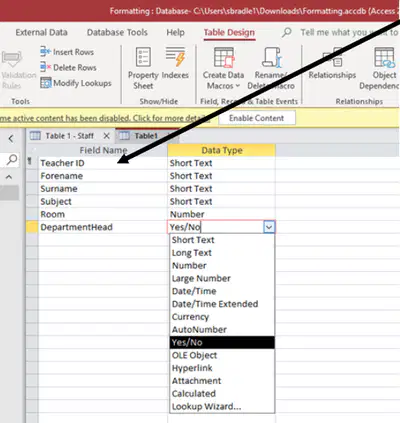
Task: Click the active content disabled message link
Action: coord(105,118)
